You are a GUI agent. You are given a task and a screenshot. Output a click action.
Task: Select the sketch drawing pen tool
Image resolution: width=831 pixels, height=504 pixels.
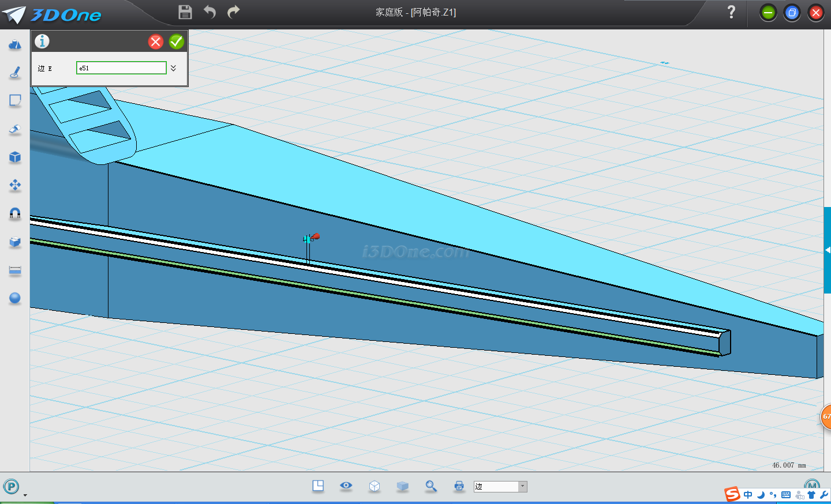point(15,73)
